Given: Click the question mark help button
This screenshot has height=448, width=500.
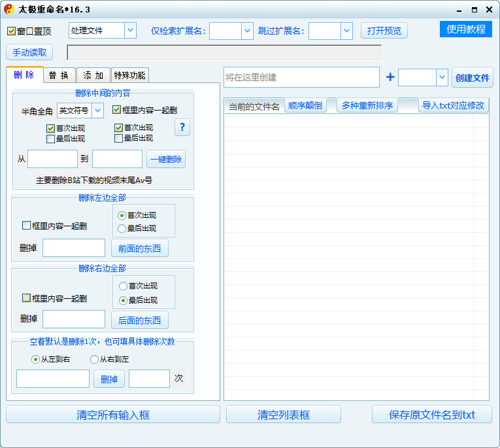Looking at the screenshot, I should [182, 128].
